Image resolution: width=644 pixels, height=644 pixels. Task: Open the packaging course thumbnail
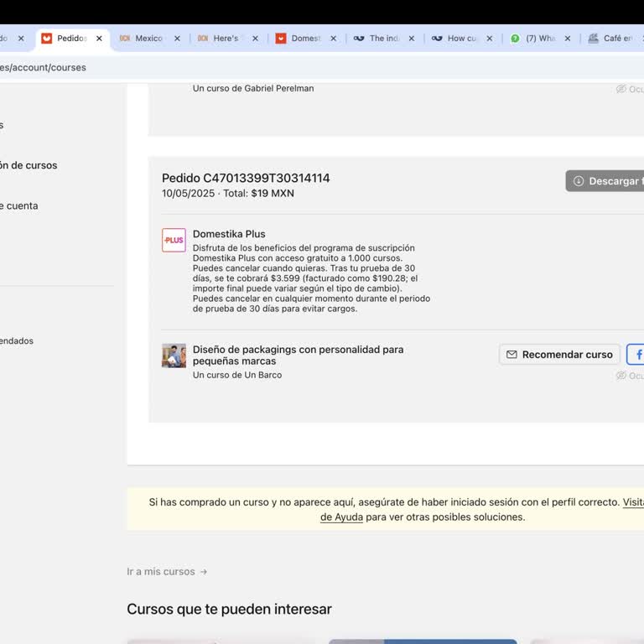click(x=174, y=356)
